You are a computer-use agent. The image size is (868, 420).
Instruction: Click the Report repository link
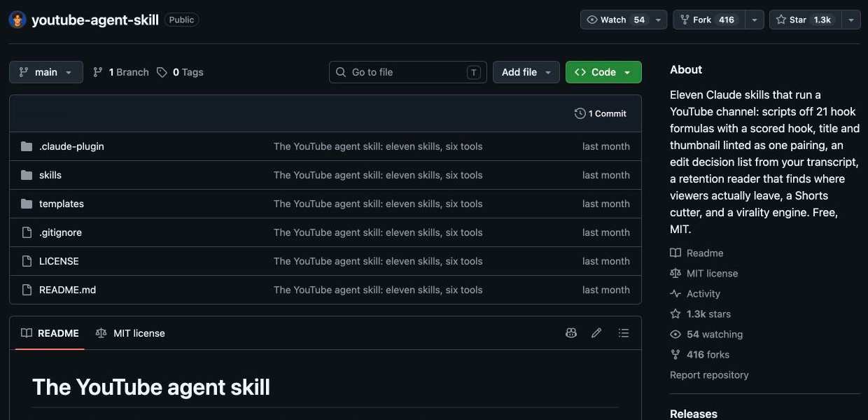coord(709,375)
